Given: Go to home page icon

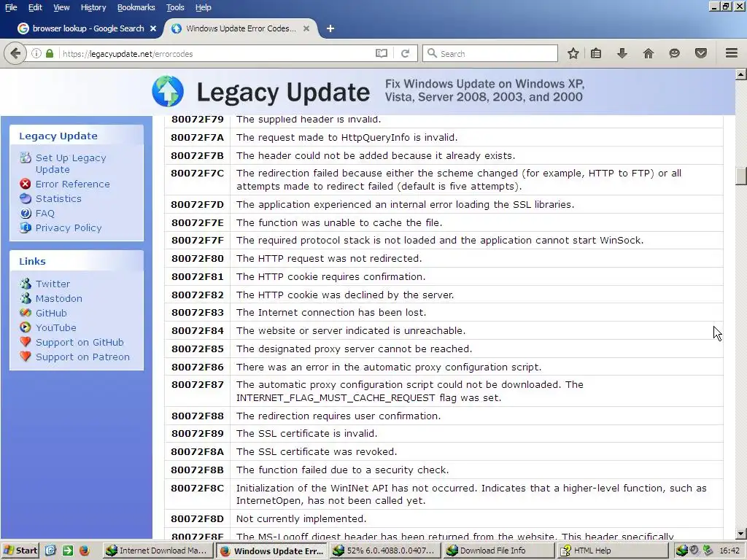Looking at the screenshot, I should pyautogui.click(x=649, y=53).
